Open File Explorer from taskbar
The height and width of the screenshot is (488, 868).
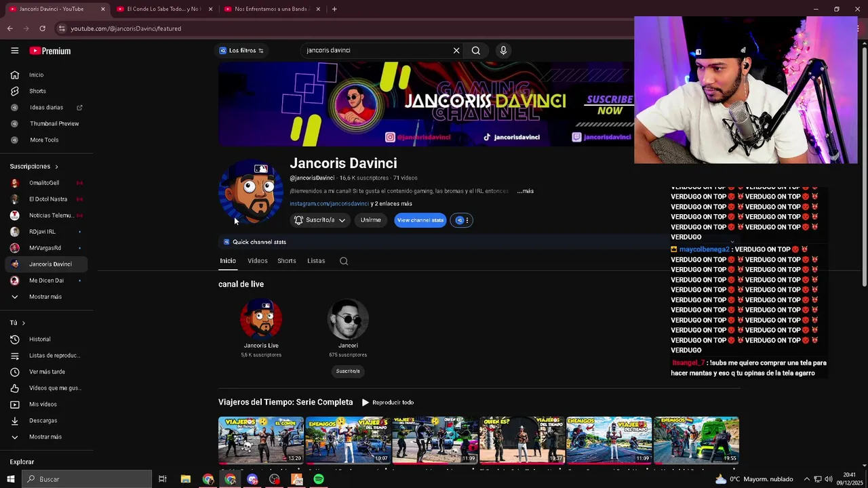(186, 479)
